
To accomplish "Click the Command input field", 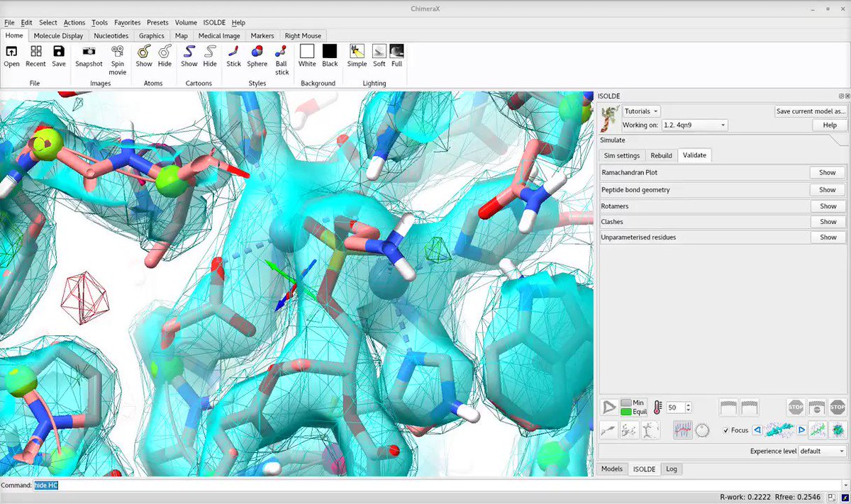I will click(x=436, y=486).
